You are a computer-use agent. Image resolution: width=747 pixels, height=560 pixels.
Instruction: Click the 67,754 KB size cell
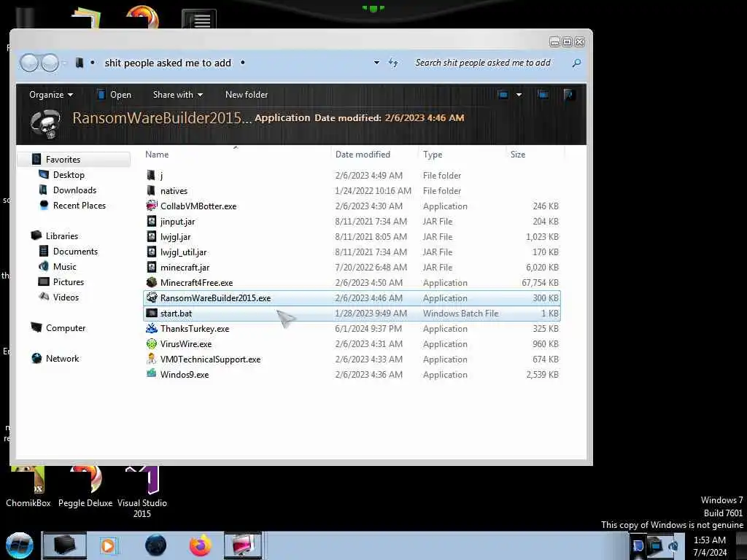click(x=540, y=283)
